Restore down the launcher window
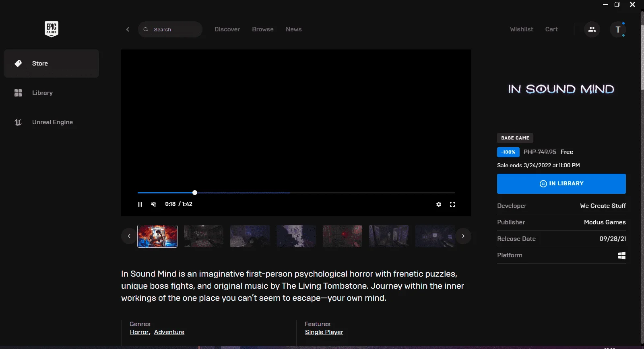This screenshot has width=644, height=349. tap(617, 4)
